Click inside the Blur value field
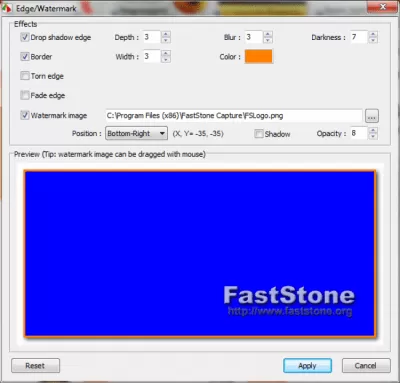Viewport: 400px width, 383px height. click(x=254, y=37)
